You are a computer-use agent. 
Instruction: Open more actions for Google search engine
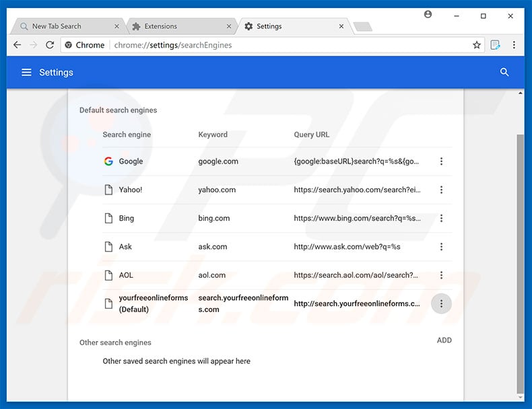(x=441, y=161)
